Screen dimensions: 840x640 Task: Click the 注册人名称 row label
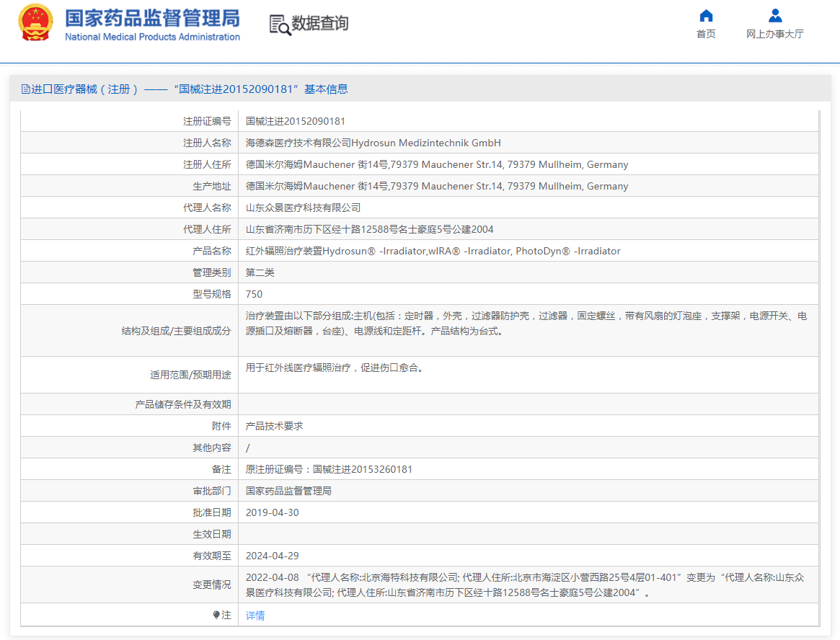pos(208,143)
